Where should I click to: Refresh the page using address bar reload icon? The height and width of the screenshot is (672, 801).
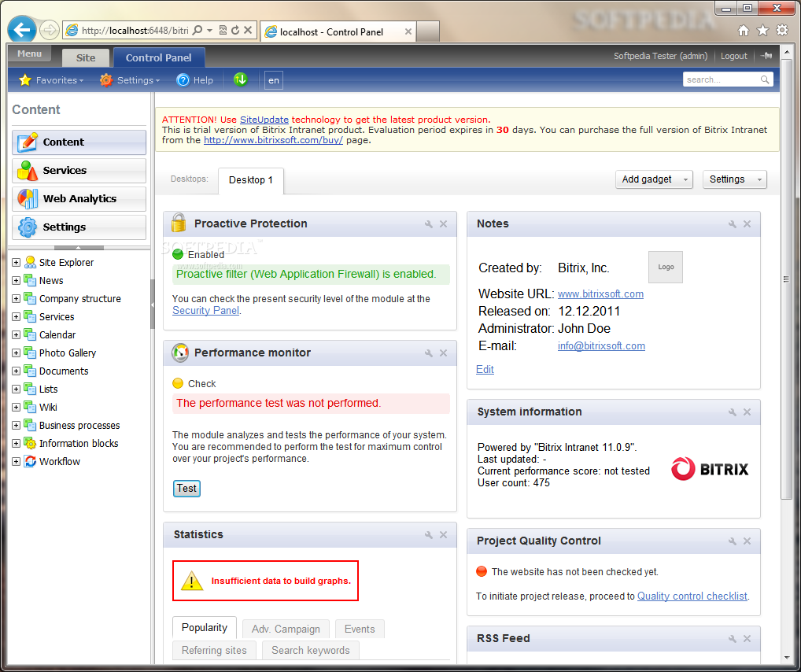click(x=235, y=30)
